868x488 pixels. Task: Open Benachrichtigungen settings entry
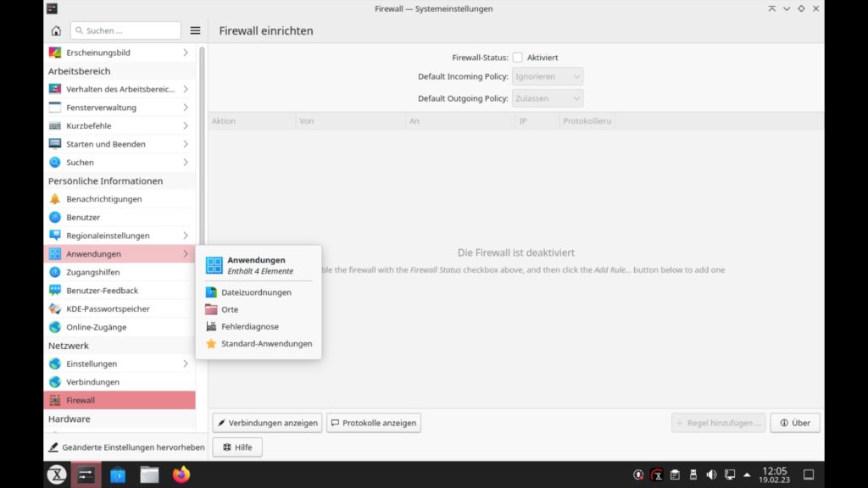(120, 198)
